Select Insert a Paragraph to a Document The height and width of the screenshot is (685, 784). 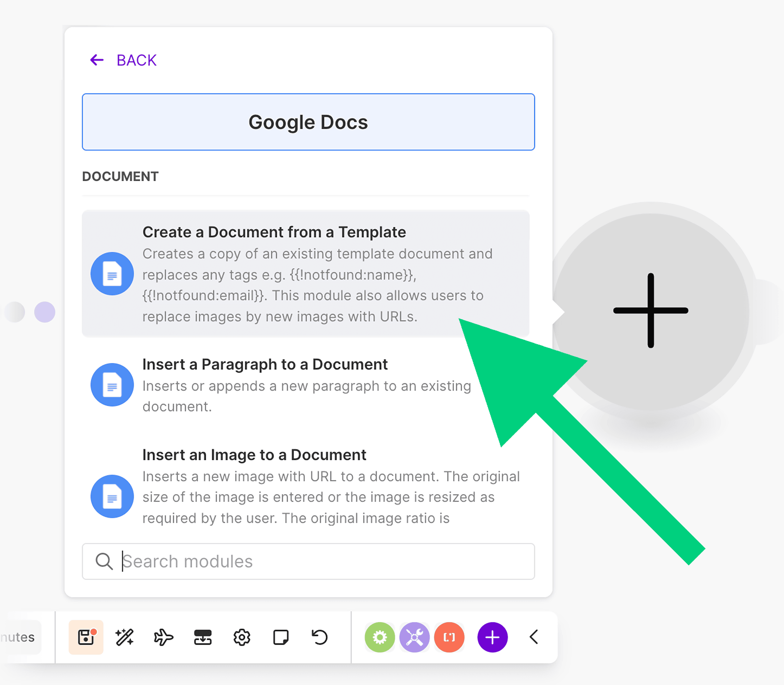coord(265,364)
